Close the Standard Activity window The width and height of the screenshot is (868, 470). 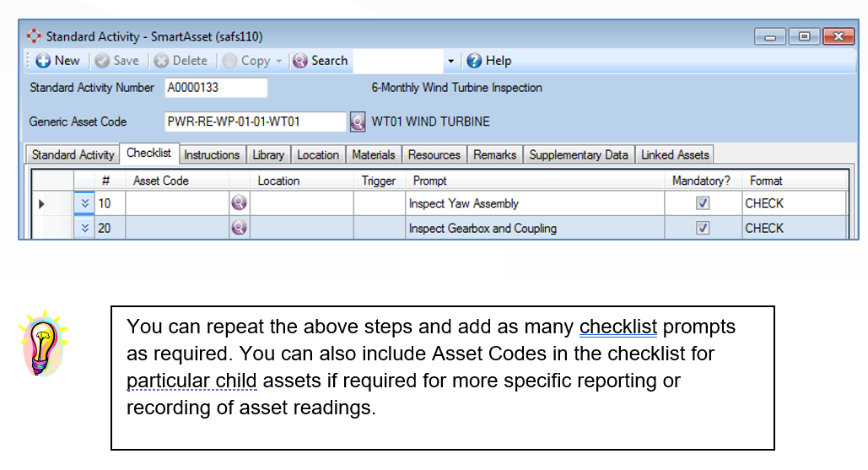(x=838, y=36)
